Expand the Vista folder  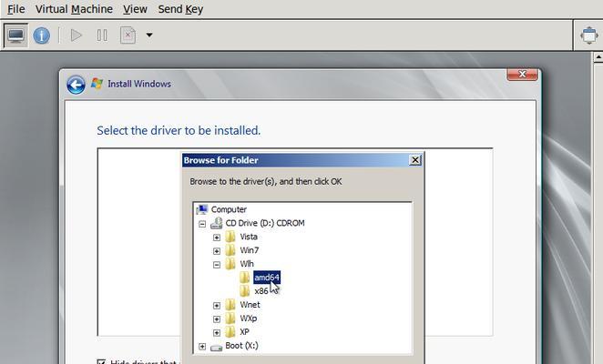pyautogui.click(x=217, y=238)
